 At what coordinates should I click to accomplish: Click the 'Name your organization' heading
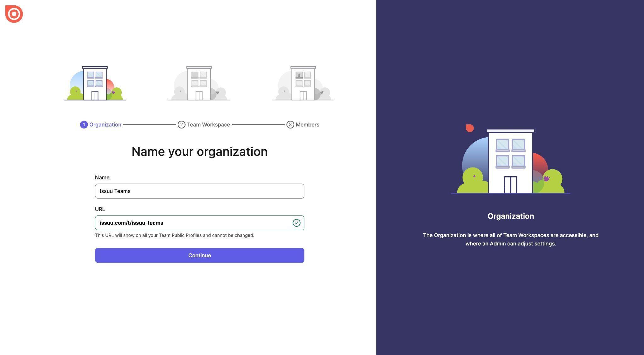click(200, 152)
